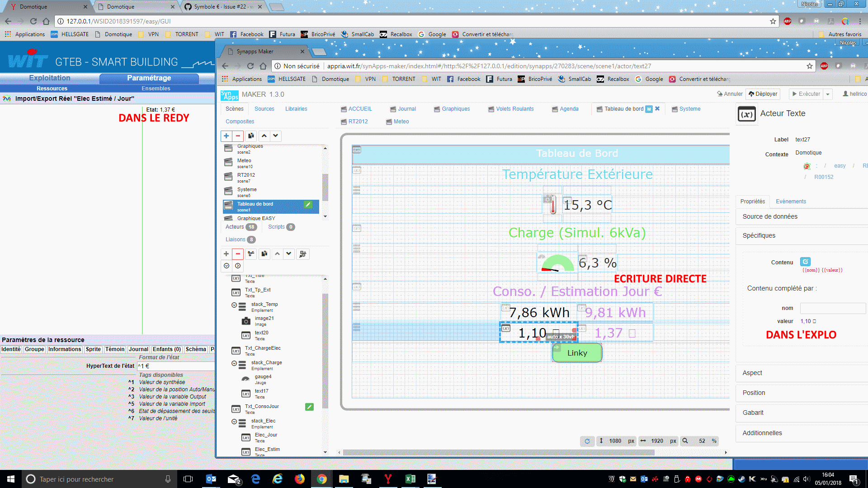This screenshot has height=488, width=868.
Task: Add a new scene with the blue plus
Action: pos(226,136)
